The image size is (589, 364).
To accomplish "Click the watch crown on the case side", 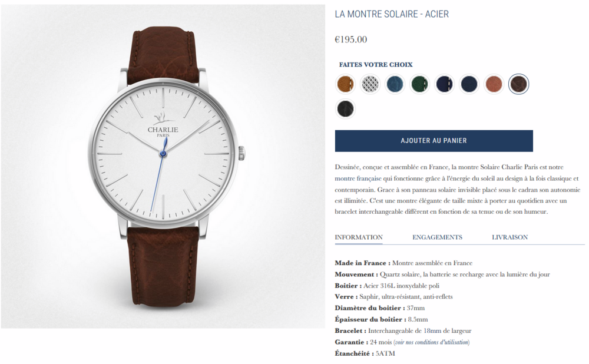I will [241, 153].
